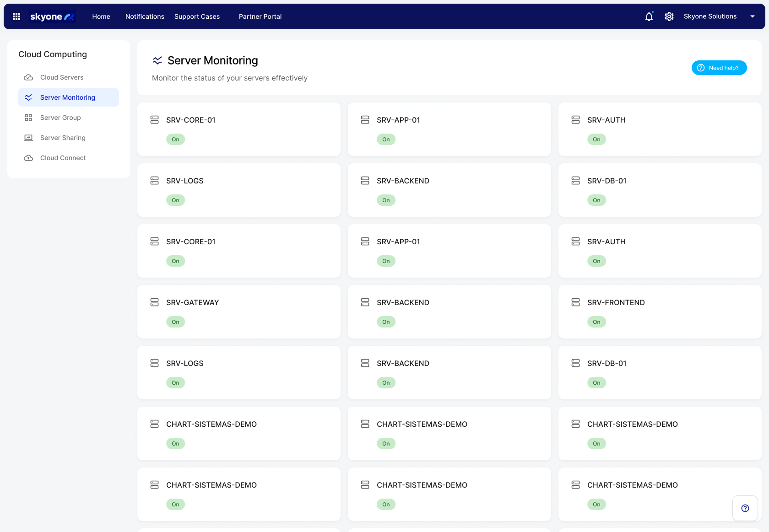Click the Server Sharing laptop icon
Viewport: 769px width, 532px height.
coord(28,138)
